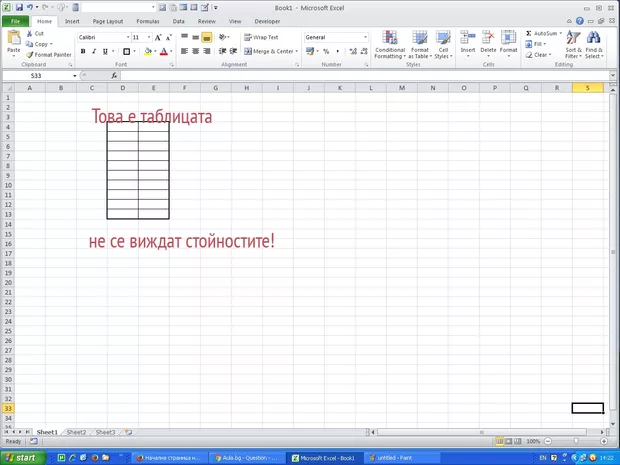
Task: Open the green File button
Action: tap(15, 20)
